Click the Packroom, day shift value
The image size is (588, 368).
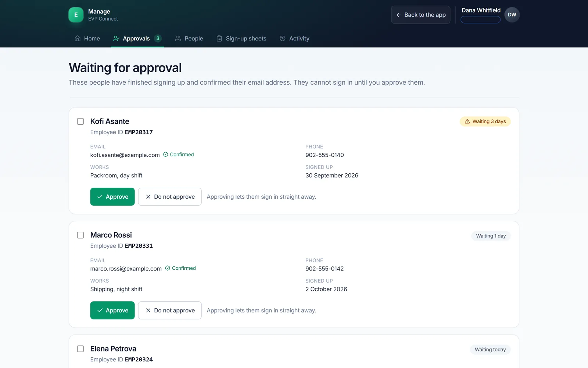[116, 176]
